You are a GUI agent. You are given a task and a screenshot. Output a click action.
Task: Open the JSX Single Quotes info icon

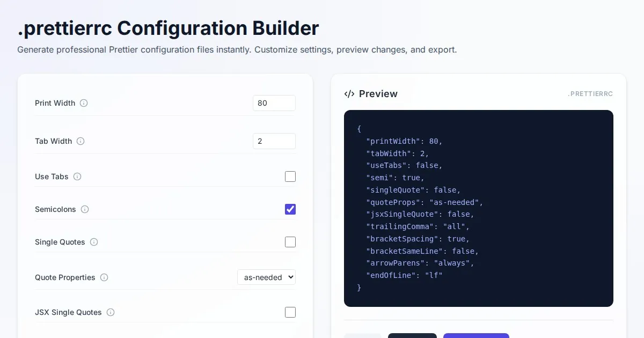(111, 312)
